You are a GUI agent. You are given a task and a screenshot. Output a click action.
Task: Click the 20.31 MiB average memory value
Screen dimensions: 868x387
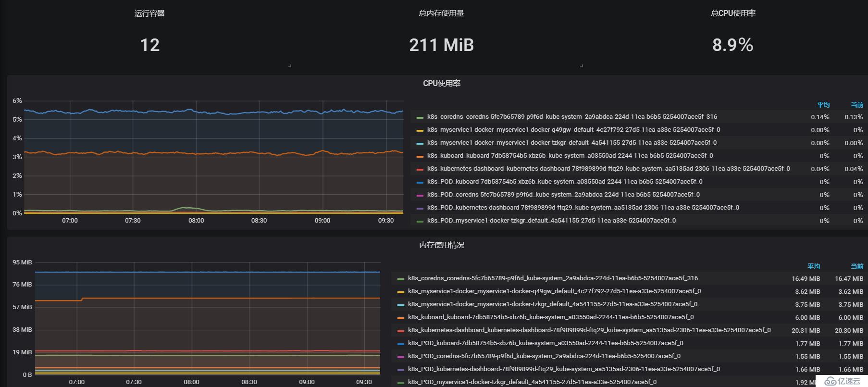(806, 331)
